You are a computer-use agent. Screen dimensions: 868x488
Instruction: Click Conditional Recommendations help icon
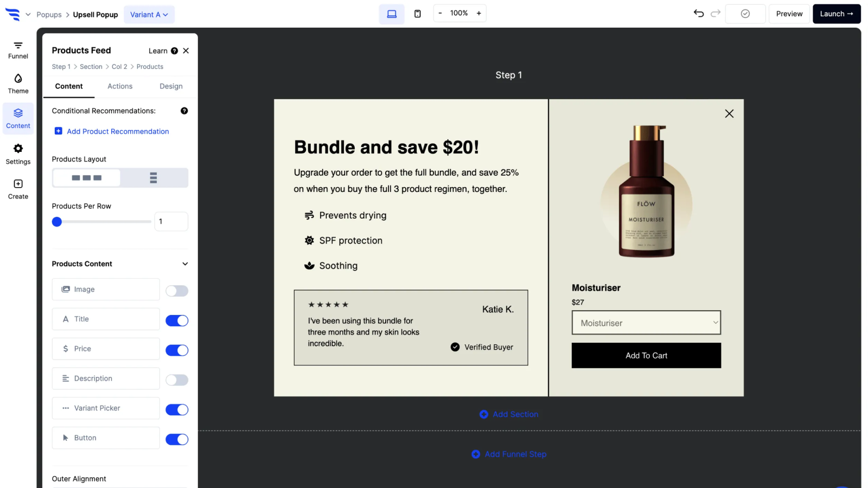pos(184,111)
